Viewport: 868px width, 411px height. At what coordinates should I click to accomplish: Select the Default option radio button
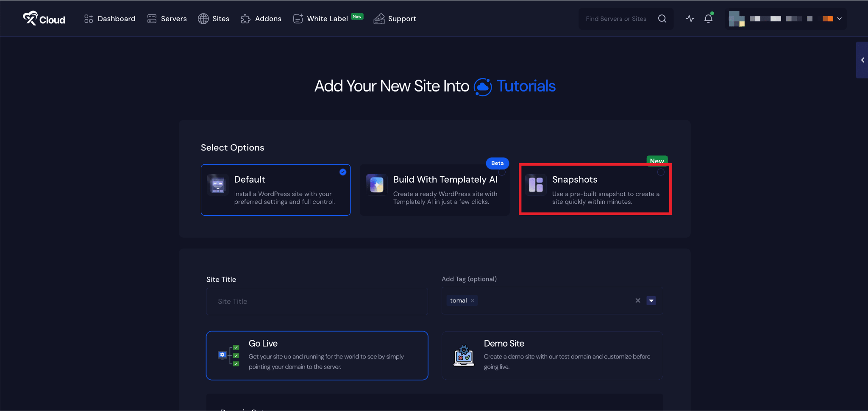[342, 172]
